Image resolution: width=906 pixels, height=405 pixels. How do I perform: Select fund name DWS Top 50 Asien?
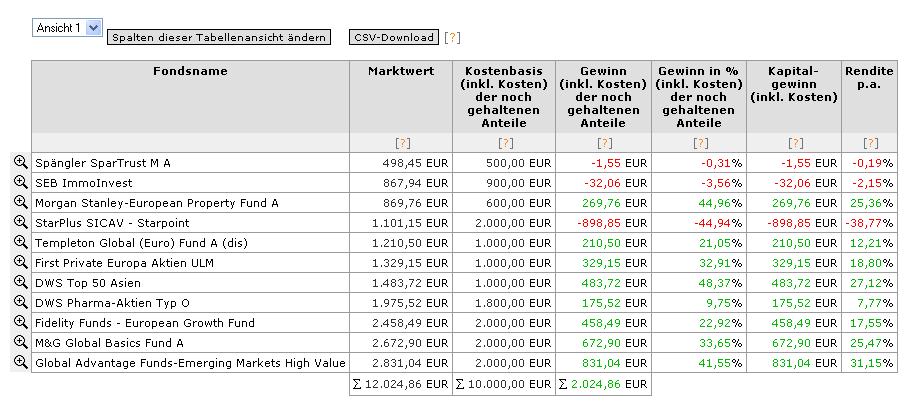click(88, 283)
